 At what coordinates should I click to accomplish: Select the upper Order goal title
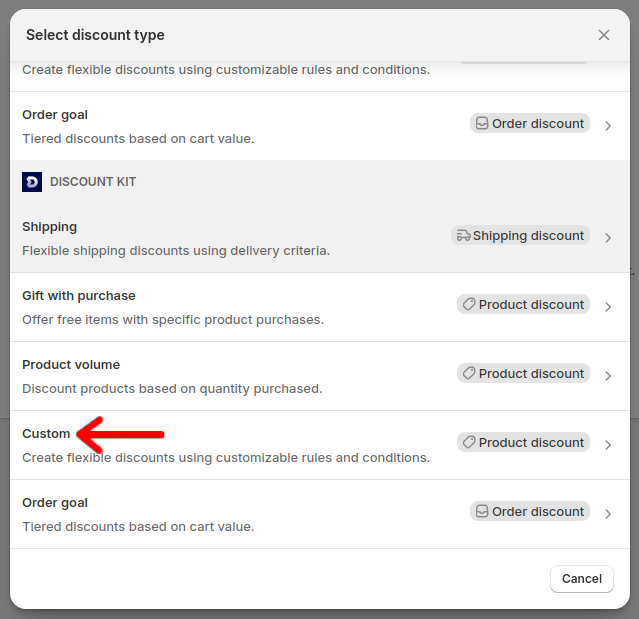(55, 115)
